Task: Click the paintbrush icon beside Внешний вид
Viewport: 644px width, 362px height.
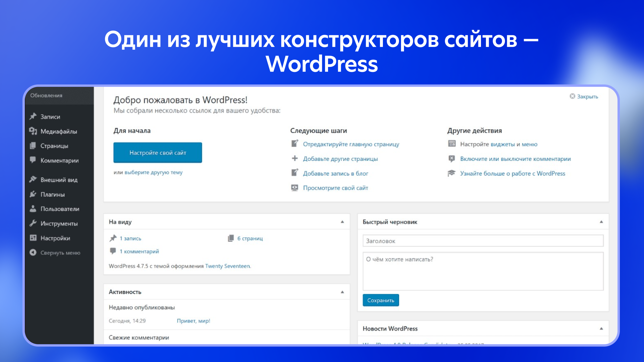Action: pyautogui.click(x=33, y=179)
